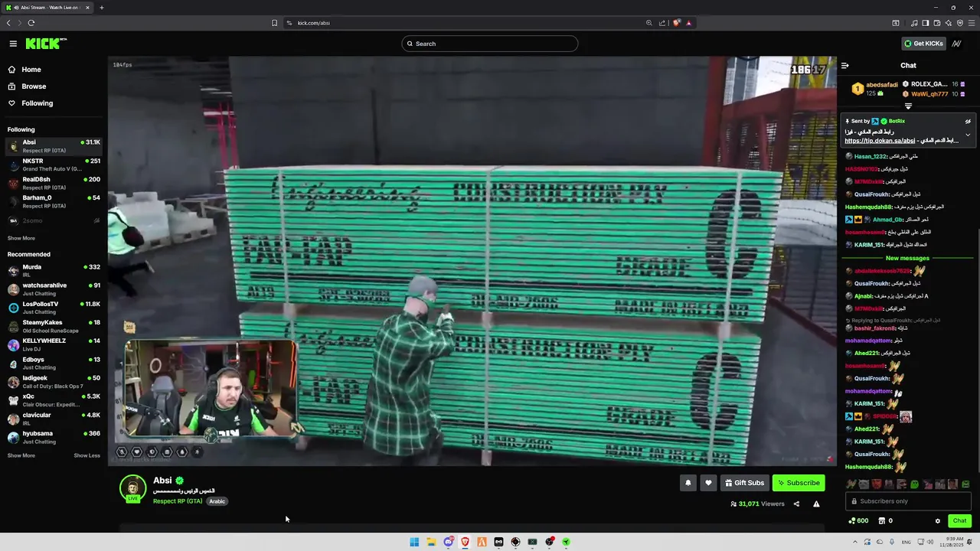Open the shop icon showing 0
980x551 pixels.
point(885,521)
